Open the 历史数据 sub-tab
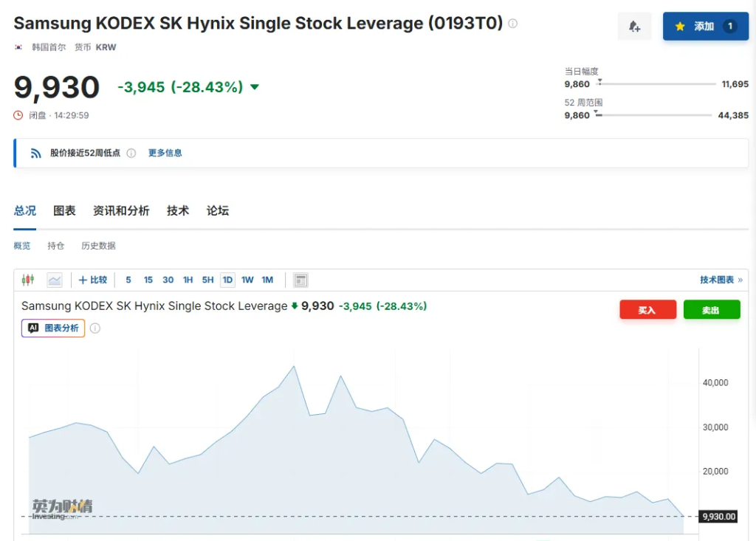The height and width of the screenshot is (541, 756). (98, 246)
